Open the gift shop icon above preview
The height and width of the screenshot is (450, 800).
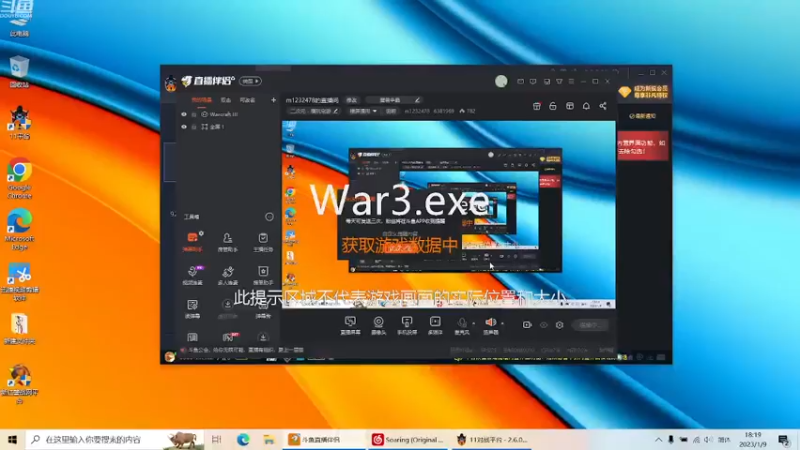coord(537,106)
